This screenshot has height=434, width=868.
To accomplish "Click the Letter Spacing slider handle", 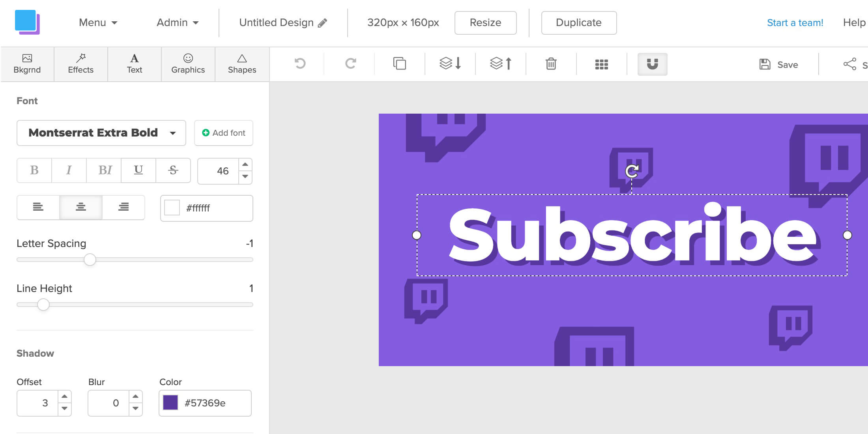I will [90, 260].
